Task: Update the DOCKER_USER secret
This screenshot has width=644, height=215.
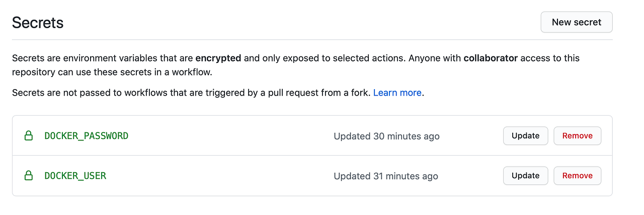Action: 525,176
